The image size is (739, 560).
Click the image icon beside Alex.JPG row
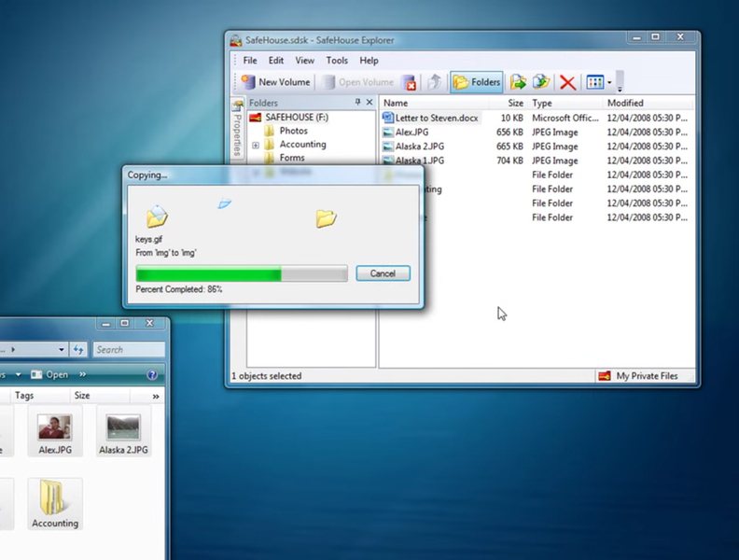[x=387, y=133]
